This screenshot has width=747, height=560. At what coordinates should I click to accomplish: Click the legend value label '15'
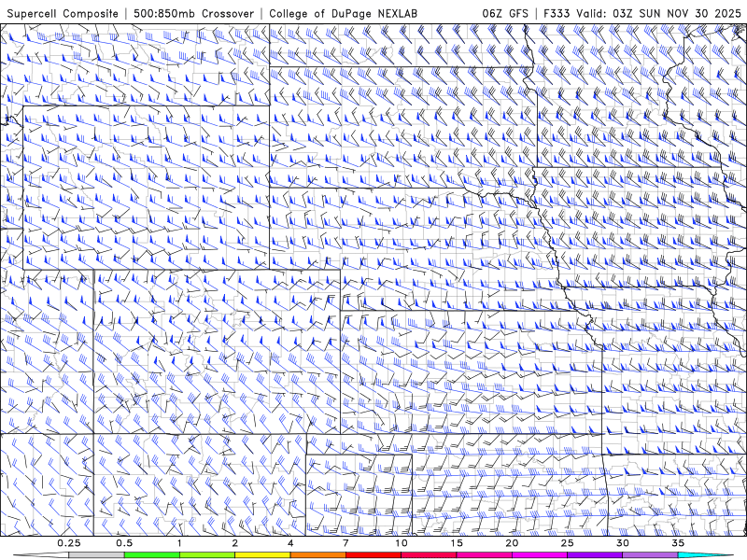(x=457, y=543)
